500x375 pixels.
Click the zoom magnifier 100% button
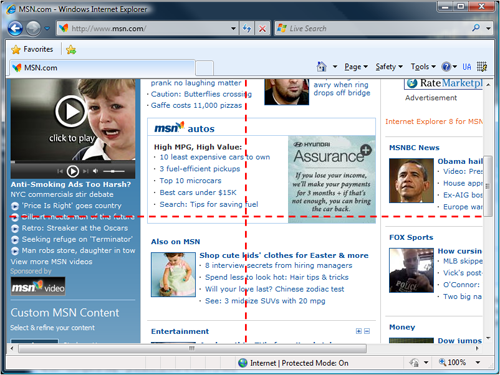[x=452, y=362]
